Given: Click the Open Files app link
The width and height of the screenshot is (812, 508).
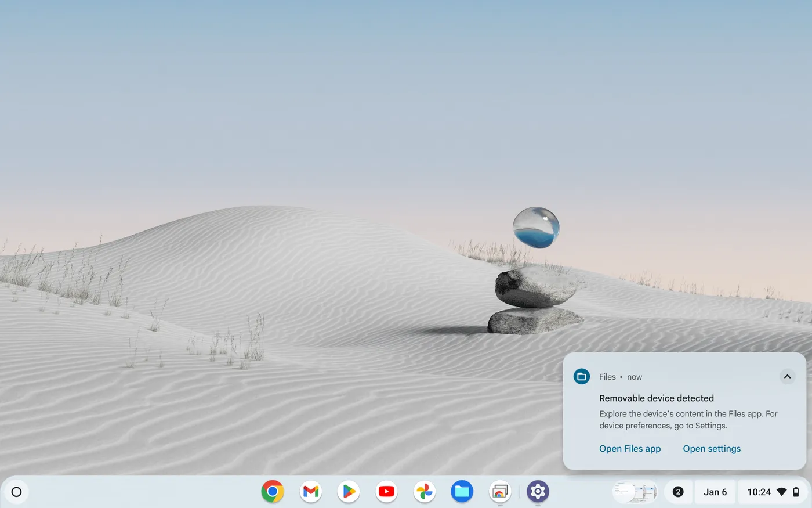Looking at the screenshot, I should click(x=630, y=449).
